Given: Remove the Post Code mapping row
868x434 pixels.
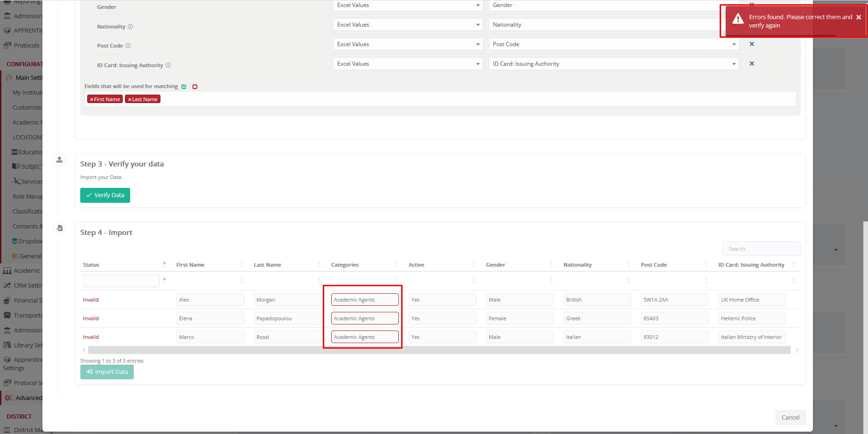Looking at the screenshot, I should click(x=751, y=44).
